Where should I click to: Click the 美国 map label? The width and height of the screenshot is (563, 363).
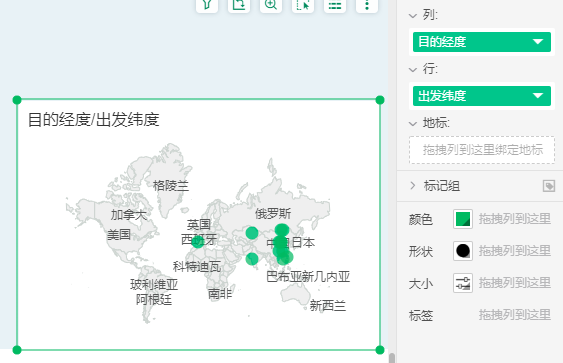[x=119, y=235]
